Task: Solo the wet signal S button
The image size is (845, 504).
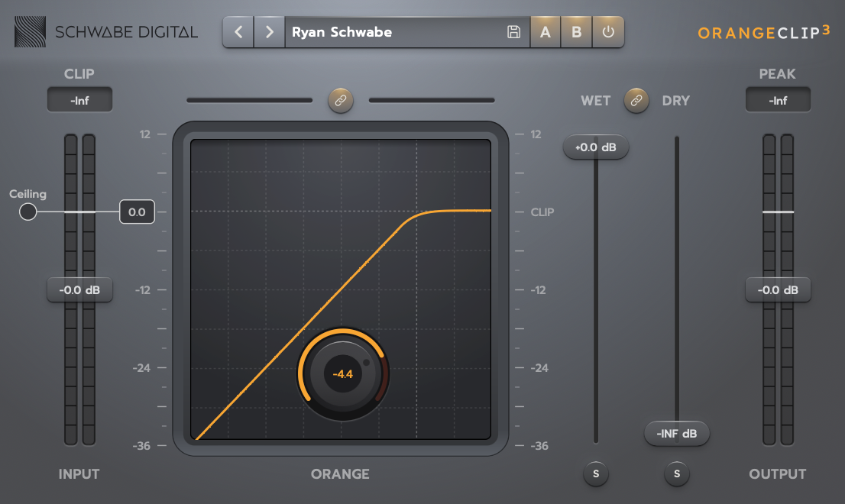Action: click(596, 474)
